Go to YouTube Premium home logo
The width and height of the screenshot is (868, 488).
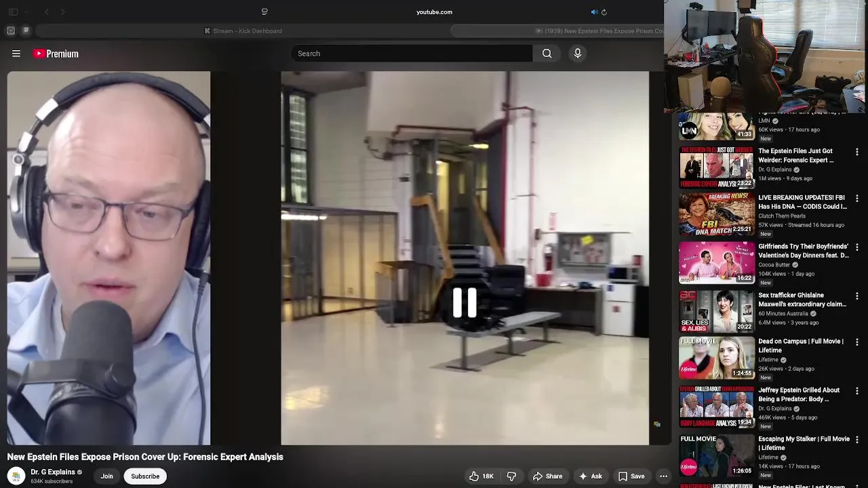tap(56, 54)
